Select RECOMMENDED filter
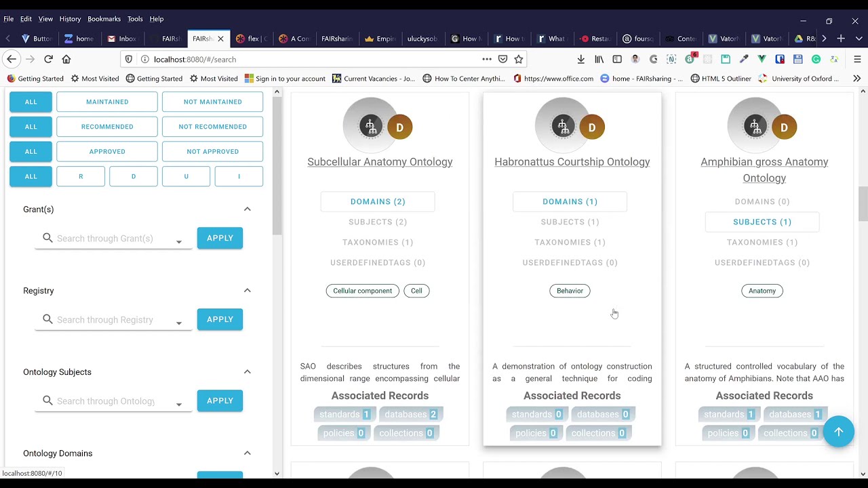Screen dimensions: 868x488 pos(107,127)
